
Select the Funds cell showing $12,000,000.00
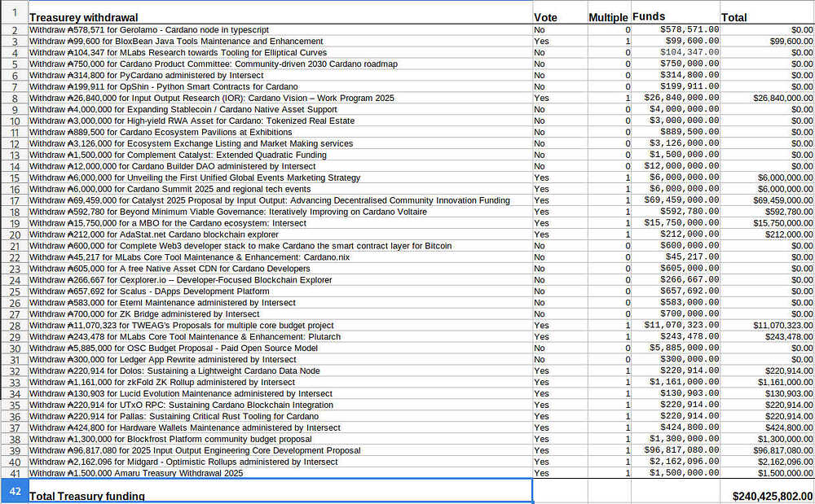(675, 166)
